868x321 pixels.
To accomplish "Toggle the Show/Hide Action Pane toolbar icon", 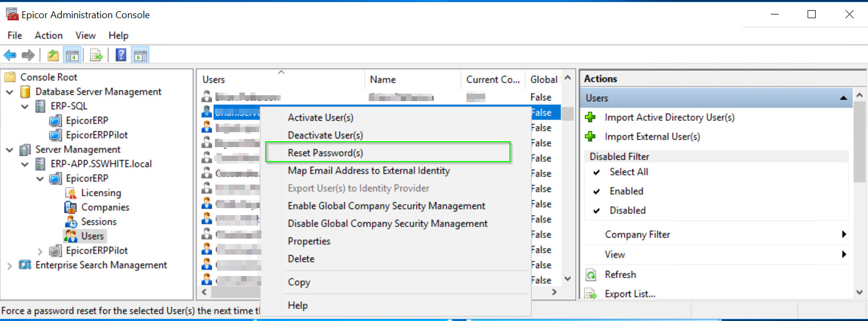I will point(141,55).
